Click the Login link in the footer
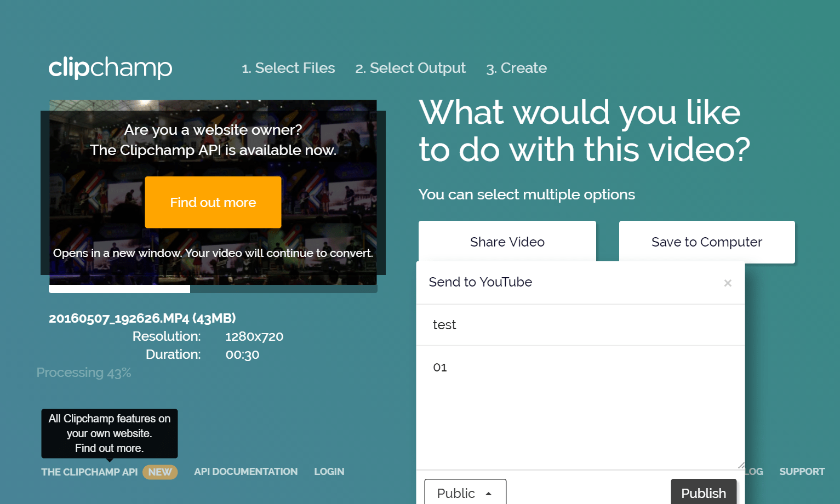Viewport: 840px width, 504px height. [329, 472]
